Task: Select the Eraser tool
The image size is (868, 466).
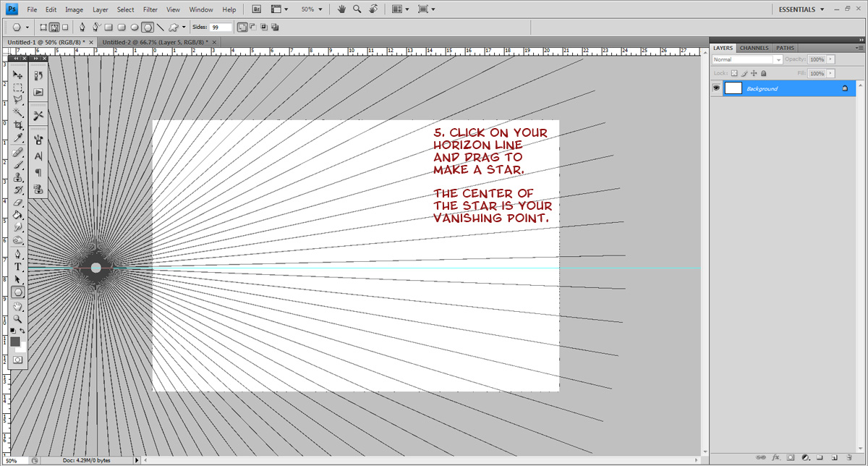Action: click(18, 201)
